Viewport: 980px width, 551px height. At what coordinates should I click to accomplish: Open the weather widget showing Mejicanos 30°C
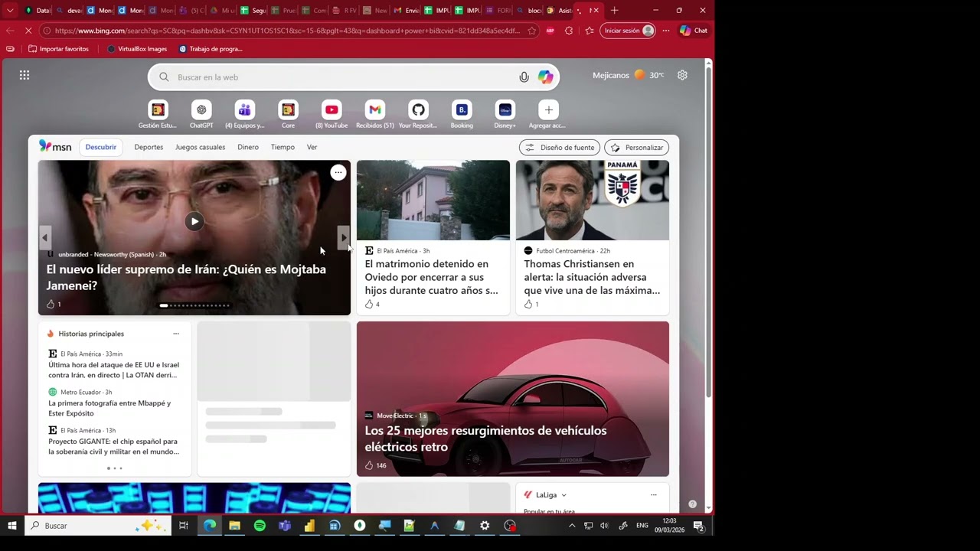click(x=628, y=75)
